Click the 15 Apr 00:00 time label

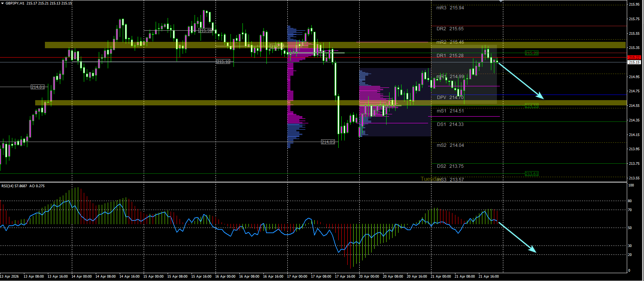click(x=153, y=277)
